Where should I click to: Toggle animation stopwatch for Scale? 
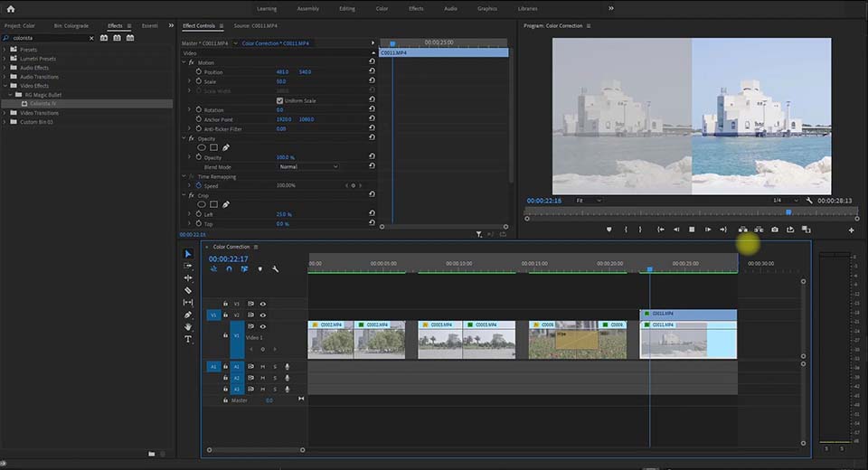tap(199, 81)
